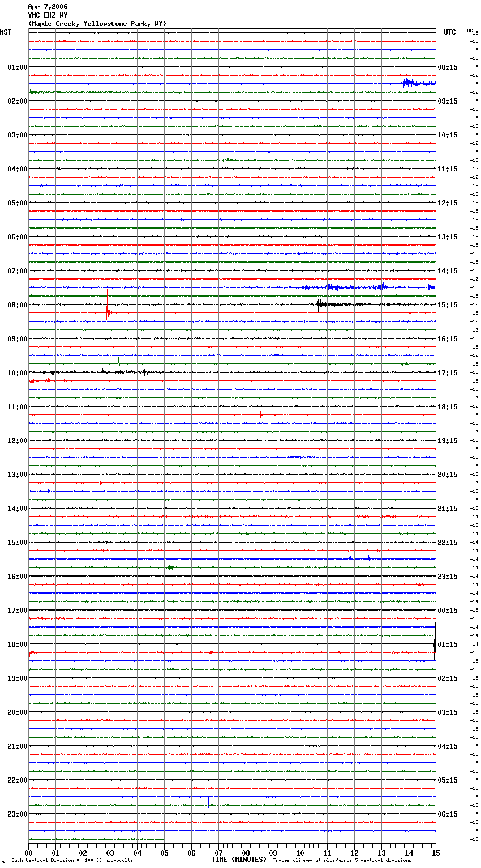
Task: Select the '23:00' MST time label
Action: [18, 814]
